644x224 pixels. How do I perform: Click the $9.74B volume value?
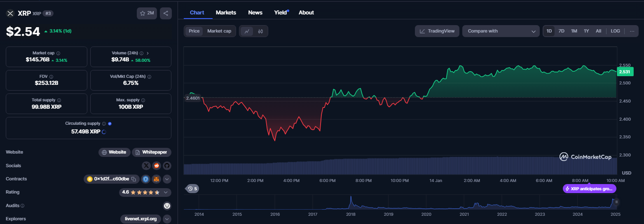(x=120, y=60)
